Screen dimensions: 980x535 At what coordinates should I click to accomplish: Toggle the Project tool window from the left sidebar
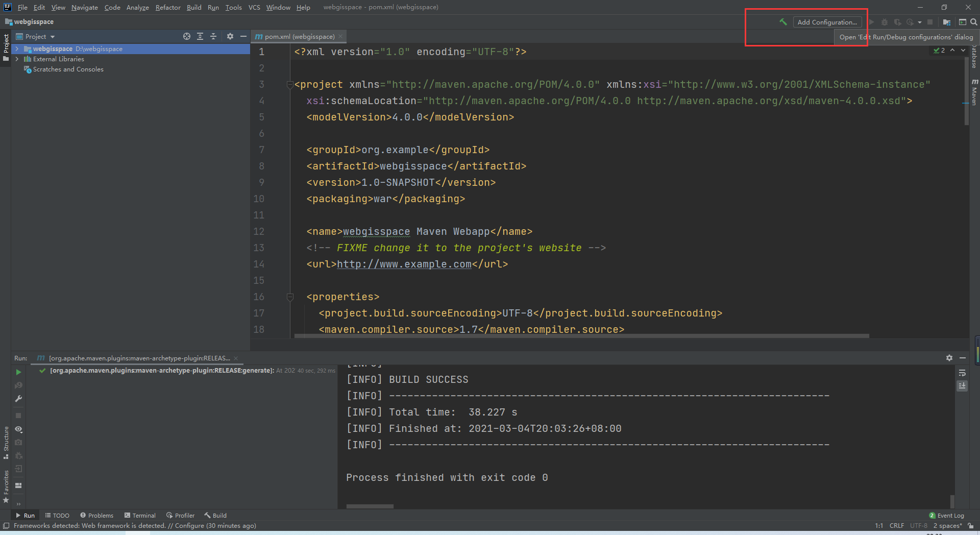coord(6,47)
